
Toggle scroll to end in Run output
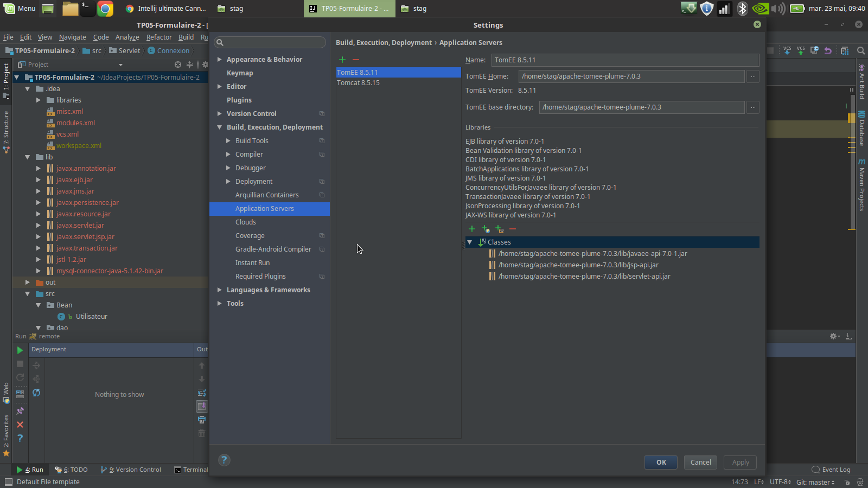click(x=202, y=406)
